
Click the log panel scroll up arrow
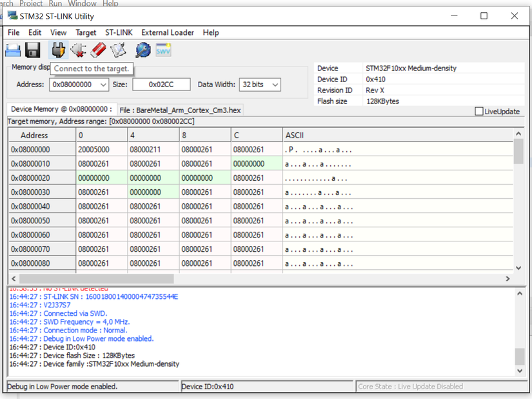point(520,294)
